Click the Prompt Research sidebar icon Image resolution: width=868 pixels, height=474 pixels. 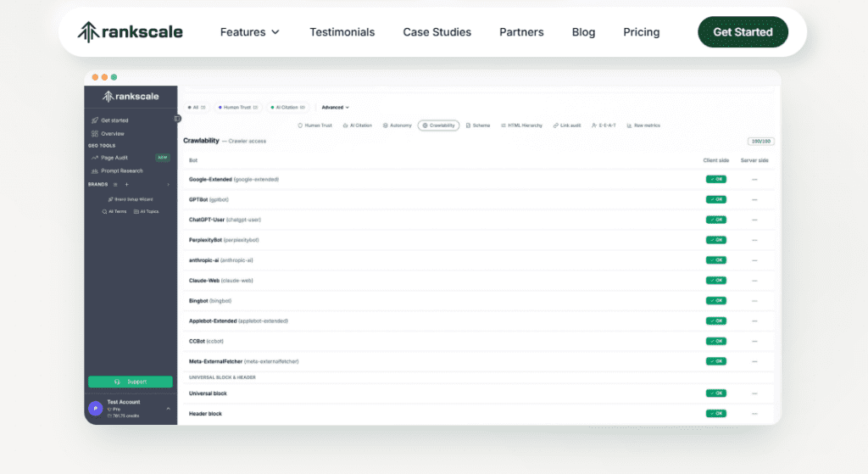click(x=95, y=171)
